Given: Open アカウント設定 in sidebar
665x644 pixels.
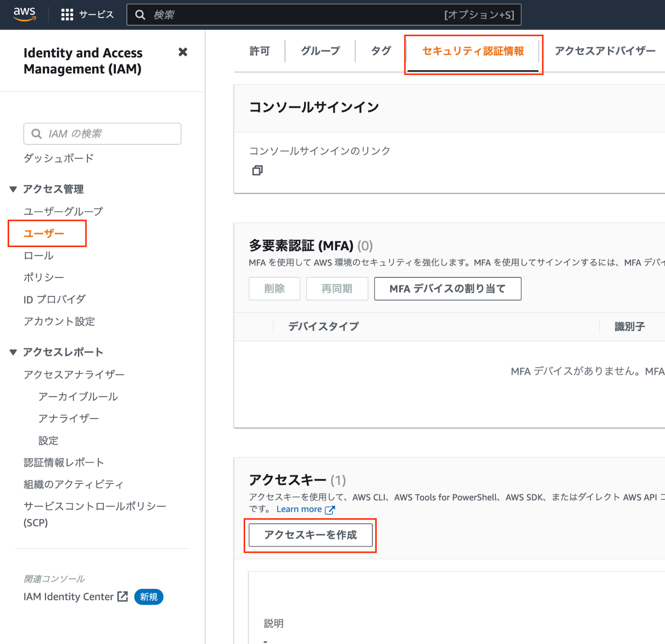Looking at the screenshot, I should pyautogui.click(x=59, y=322).
